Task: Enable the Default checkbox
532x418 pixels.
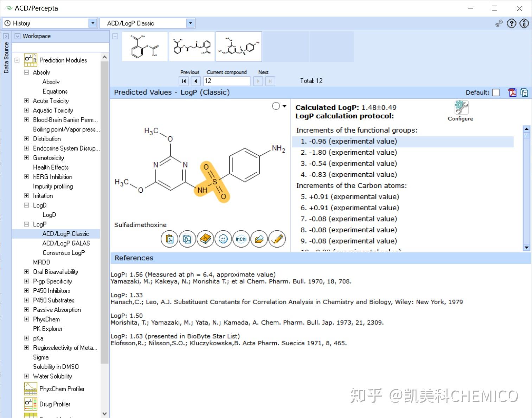Action: pos(496,92)
